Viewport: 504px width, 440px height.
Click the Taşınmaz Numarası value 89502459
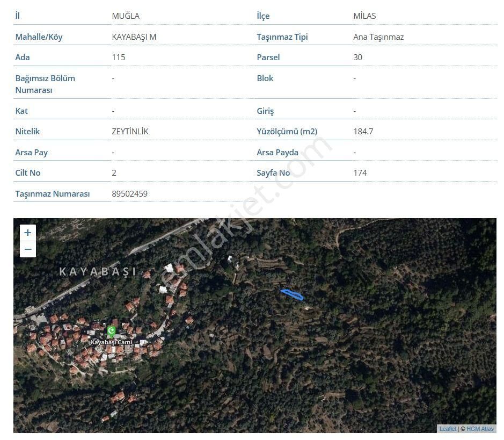(x=129, y=193)
